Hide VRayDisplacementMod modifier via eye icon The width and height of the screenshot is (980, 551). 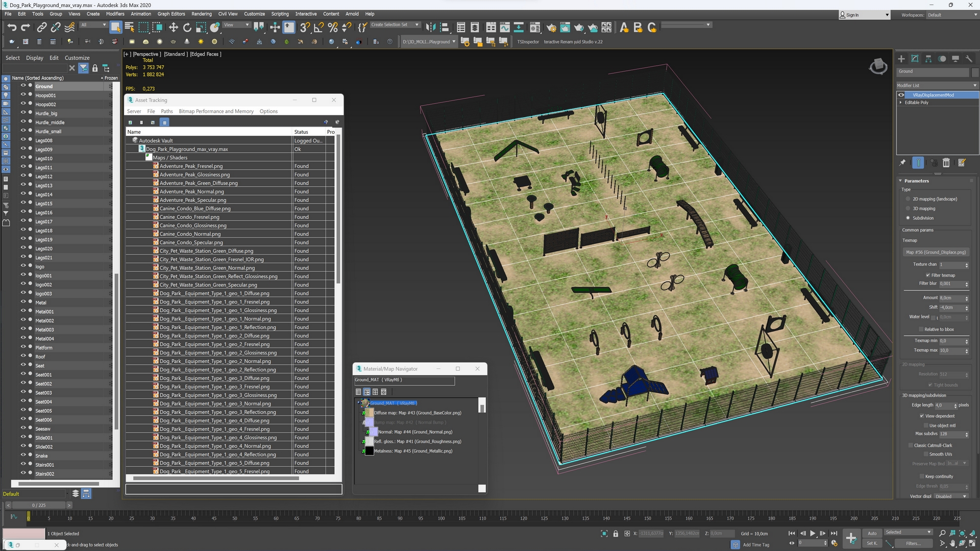[901, 95]
